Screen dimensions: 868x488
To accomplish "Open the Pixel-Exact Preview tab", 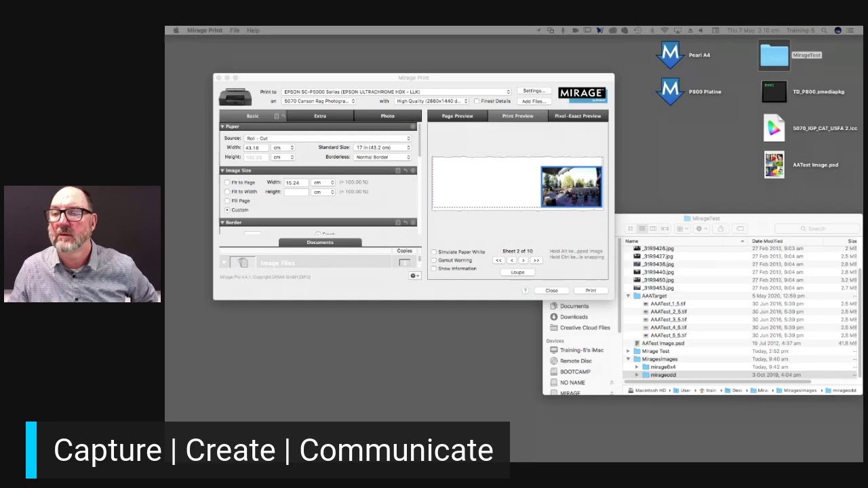I will tap(578, 116).
